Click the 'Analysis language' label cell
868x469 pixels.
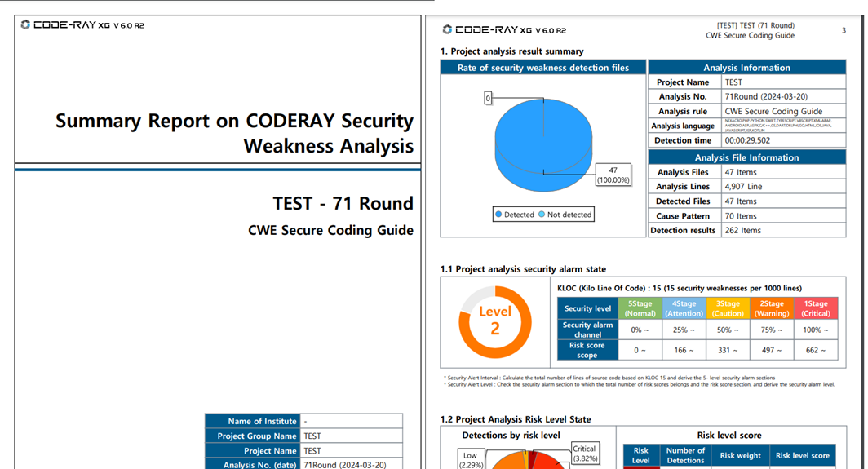tap(684, 126)
